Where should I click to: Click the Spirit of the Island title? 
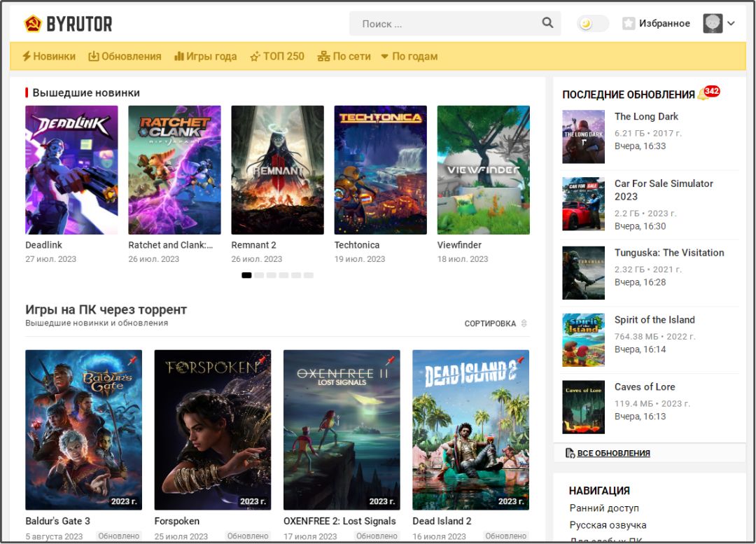(x=654, y=320)
